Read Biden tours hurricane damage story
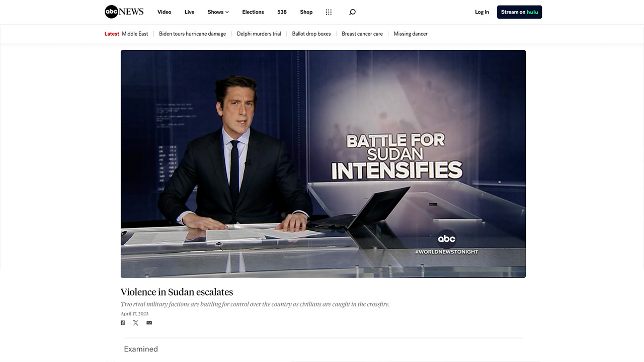The height and width of the screenshot is (362, 644). coord(193,34)
